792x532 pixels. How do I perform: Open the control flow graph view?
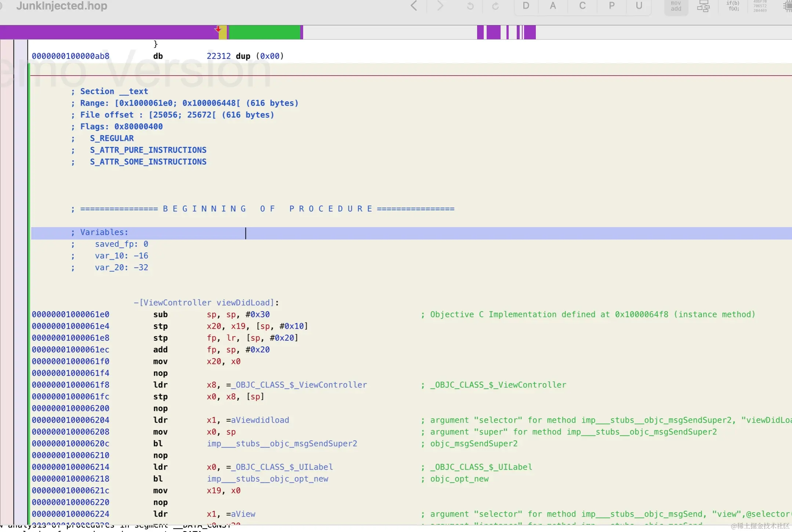(703, 6)
